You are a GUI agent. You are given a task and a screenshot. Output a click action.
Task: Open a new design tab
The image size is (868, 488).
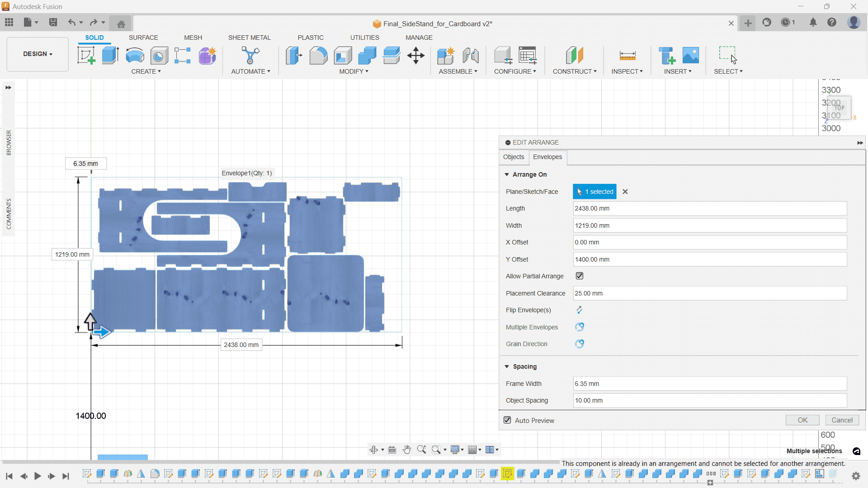click(748, 23)
